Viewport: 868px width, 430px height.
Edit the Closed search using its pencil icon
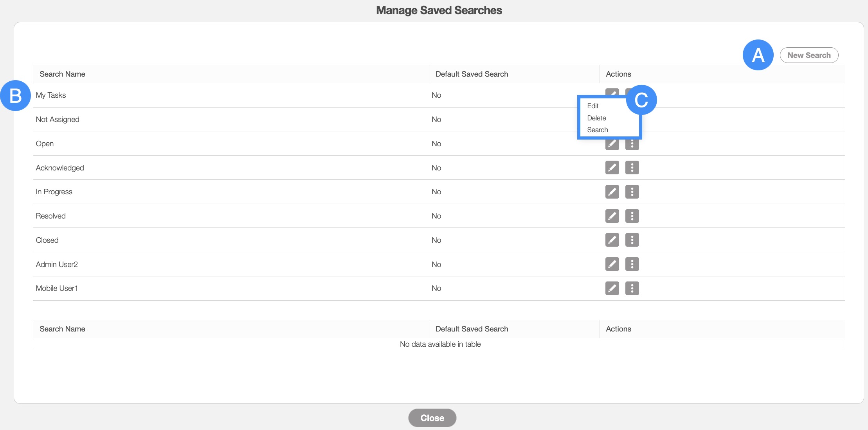click(612, 240)
